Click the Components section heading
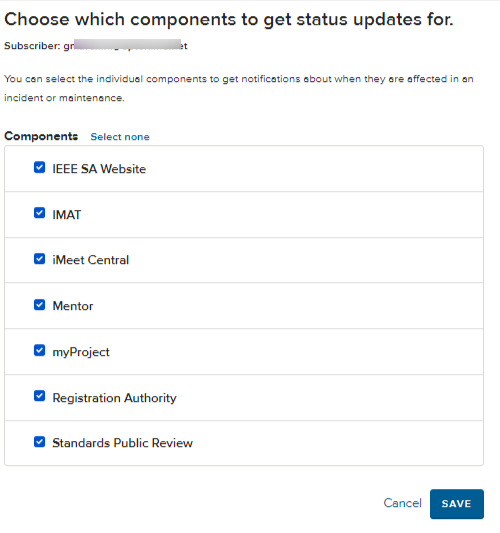The width and height of the screenshot is (500, 533). coord(41,136)
